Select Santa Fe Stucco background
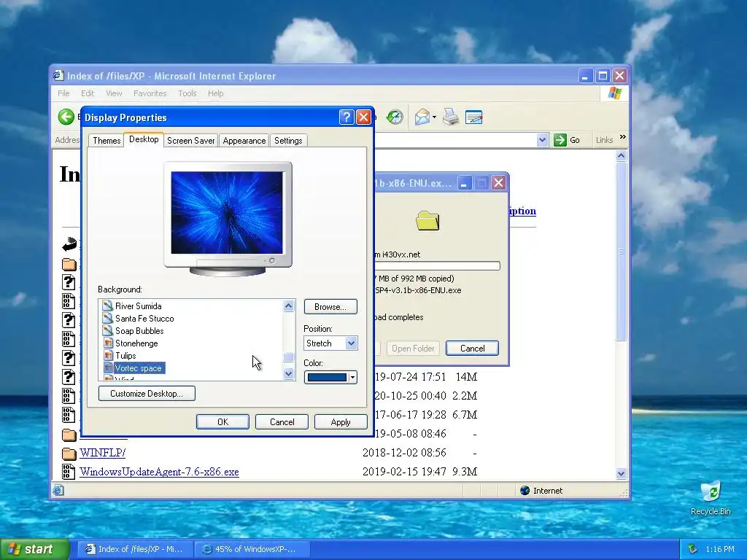 pos(144,318)
